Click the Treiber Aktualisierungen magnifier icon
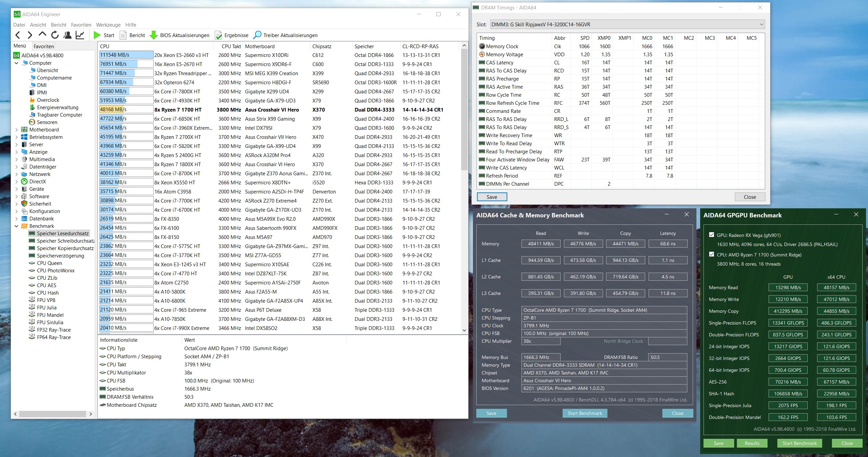Image resolution: width=868 pixels, height=457 pixels. tap(257, 35)
